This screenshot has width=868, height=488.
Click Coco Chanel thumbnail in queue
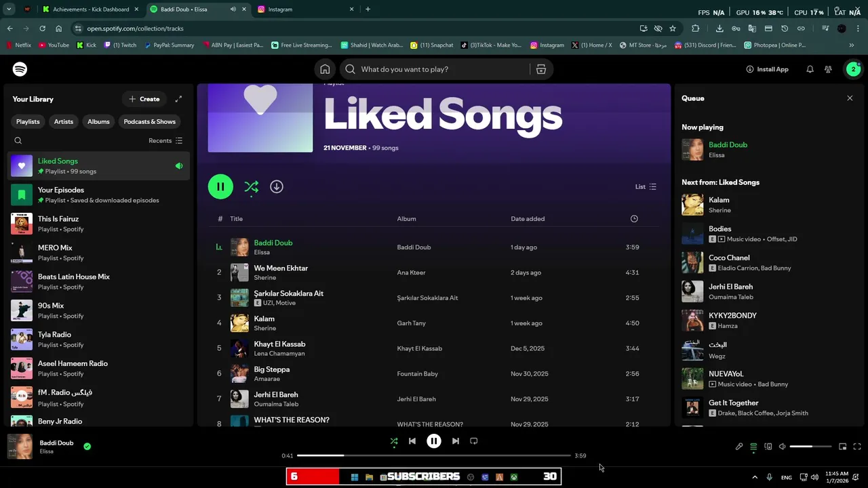[692, 263]
